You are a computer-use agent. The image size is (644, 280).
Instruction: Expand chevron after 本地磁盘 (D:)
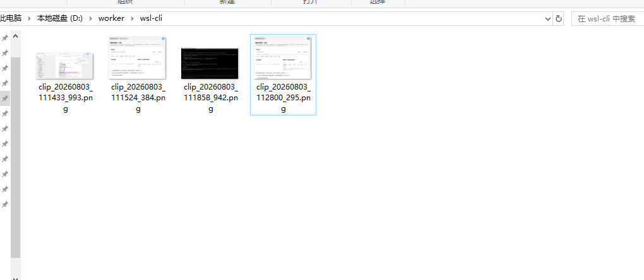90,18
